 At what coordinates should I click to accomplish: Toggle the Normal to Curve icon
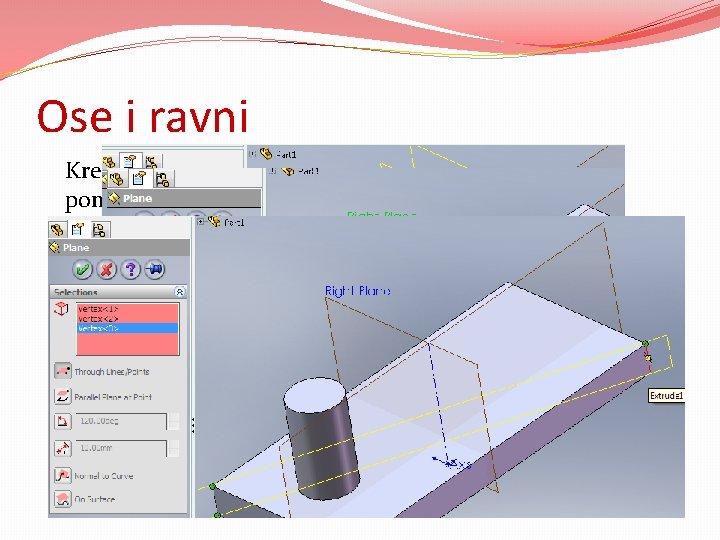62,475
